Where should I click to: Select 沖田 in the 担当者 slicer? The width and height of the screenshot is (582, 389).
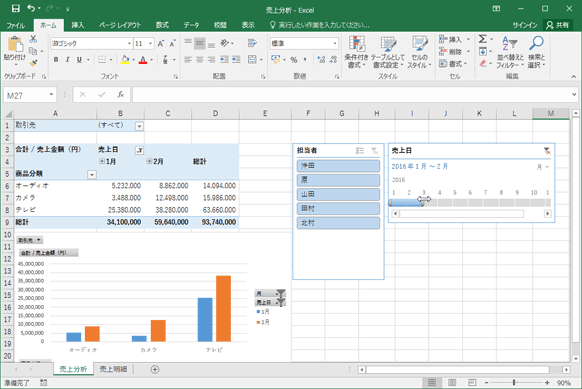[338, 166]
